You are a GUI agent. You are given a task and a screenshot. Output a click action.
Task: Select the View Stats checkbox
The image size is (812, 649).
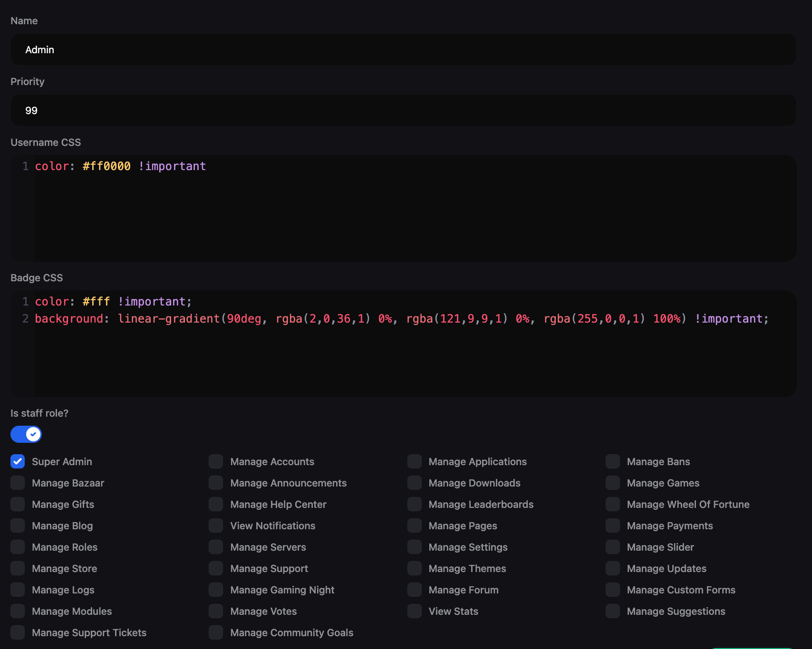(x=415, y=611)
